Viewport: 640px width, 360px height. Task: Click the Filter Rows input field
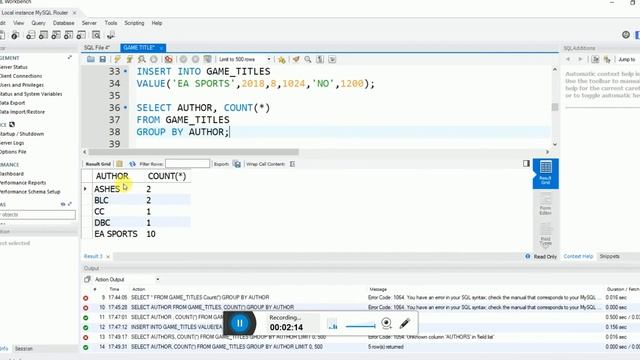(x=187, y=164)
